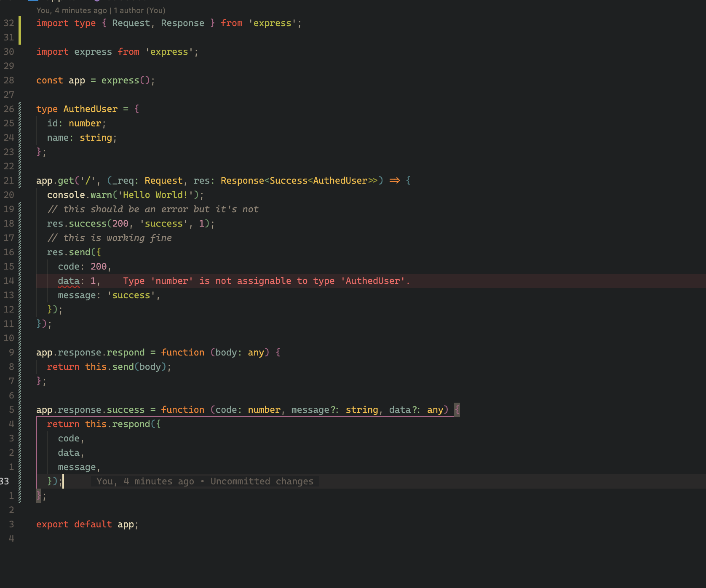Image resolution: width=706 pixels, height=588 pixels.
Task: Click line number 32 in the gutter
Action: (9, 23)
